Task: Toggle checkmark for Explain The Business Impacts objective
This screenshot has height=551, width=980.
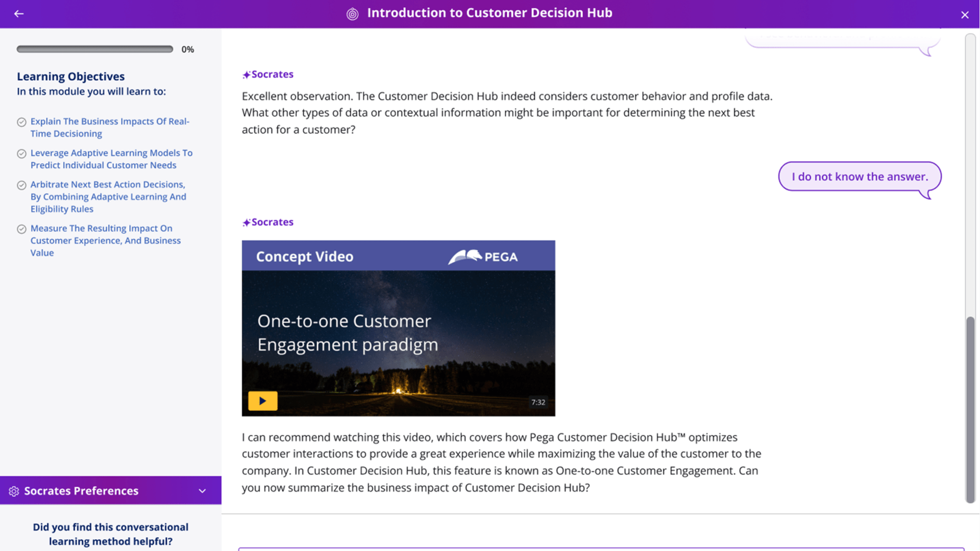Action: pyautogui.click(x=21, y=122)
